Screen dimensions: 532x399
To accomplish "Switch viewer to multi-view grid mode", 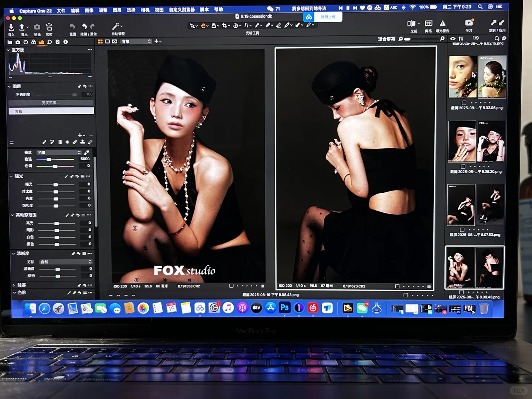I will click(100, 41).
